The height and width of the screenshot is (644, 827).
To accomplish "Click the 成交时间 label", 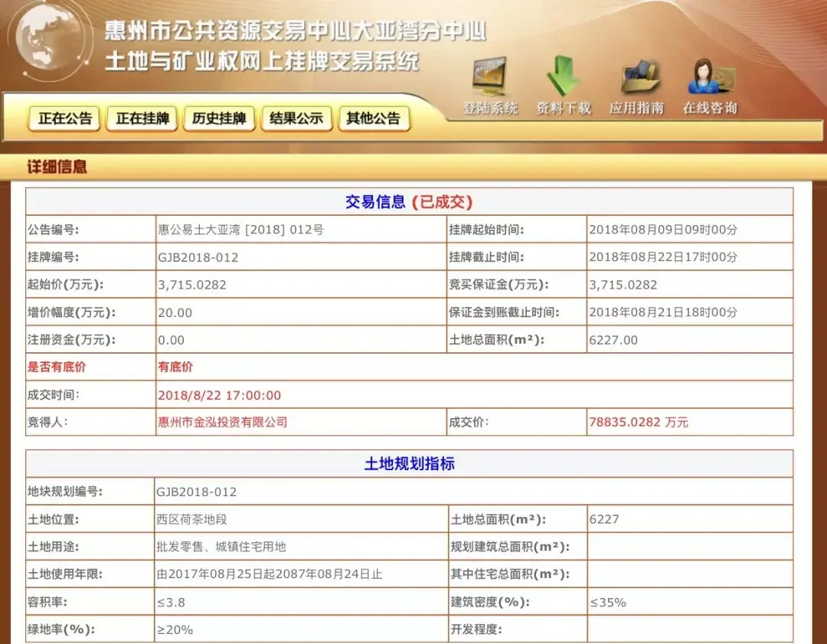I will (x=54, y=395).
